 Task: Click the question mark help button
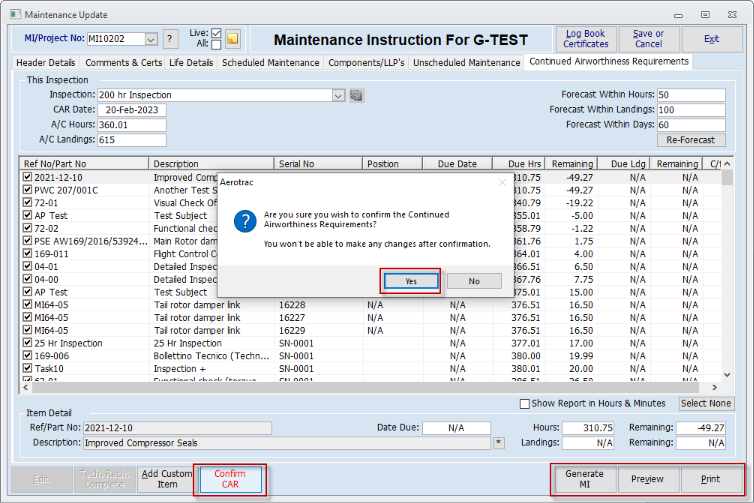tap(171, 39)
